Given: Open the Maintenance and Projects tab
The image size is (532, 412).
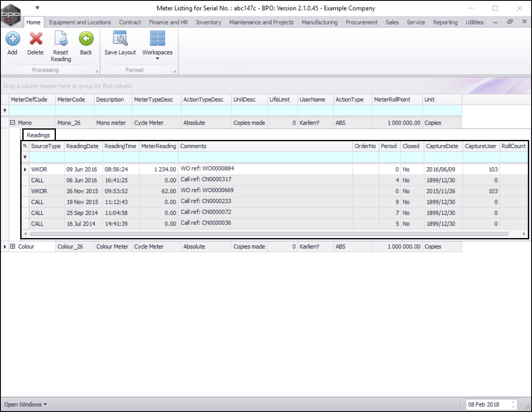Looking at the screenshot, I should [x=261, y=22].
